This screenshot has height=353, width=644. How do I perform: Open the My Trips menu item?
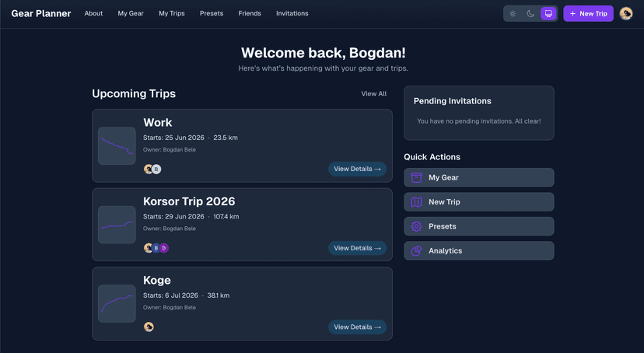click(x=172, y=13)
